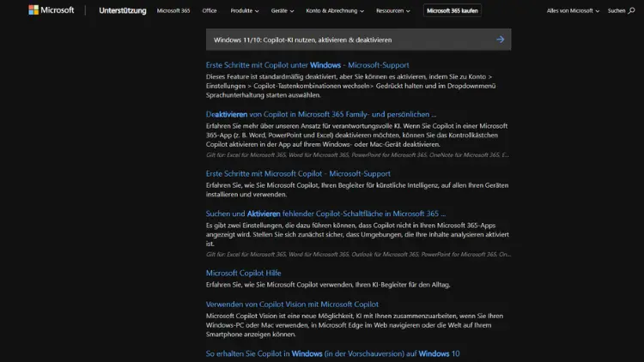This screenshot has height=362, width=644.
Task: Expand the Alles von Microsoft menu
Action: click(573, 10)
